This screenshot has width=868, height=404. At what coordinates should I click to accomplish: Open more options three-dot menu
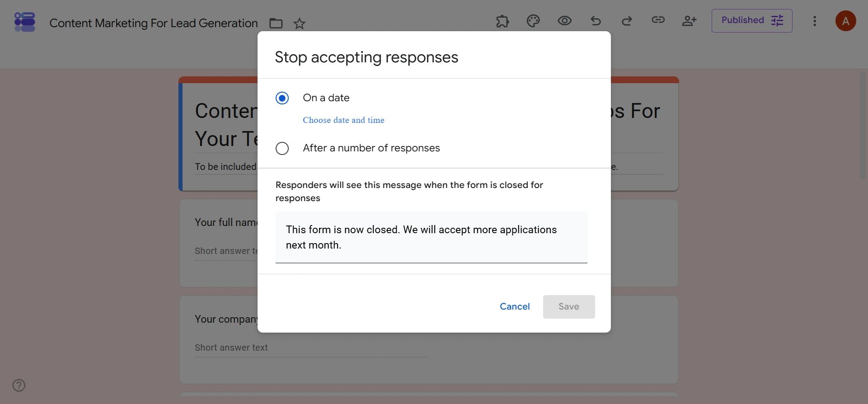[x=815, y=21]
